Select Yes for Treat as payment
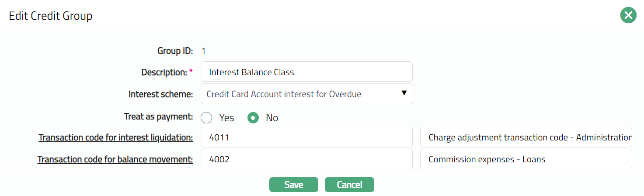 point(206,118)
